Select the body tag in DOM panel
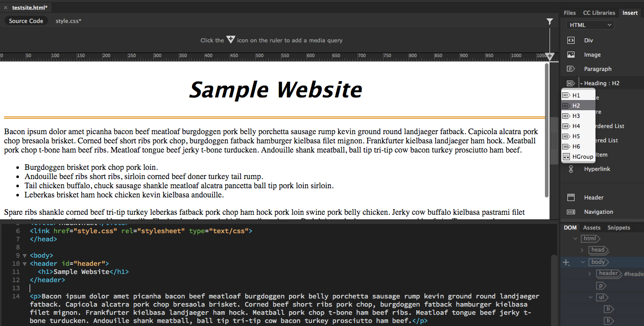This screenshot has height=326, width=644. 598,262
